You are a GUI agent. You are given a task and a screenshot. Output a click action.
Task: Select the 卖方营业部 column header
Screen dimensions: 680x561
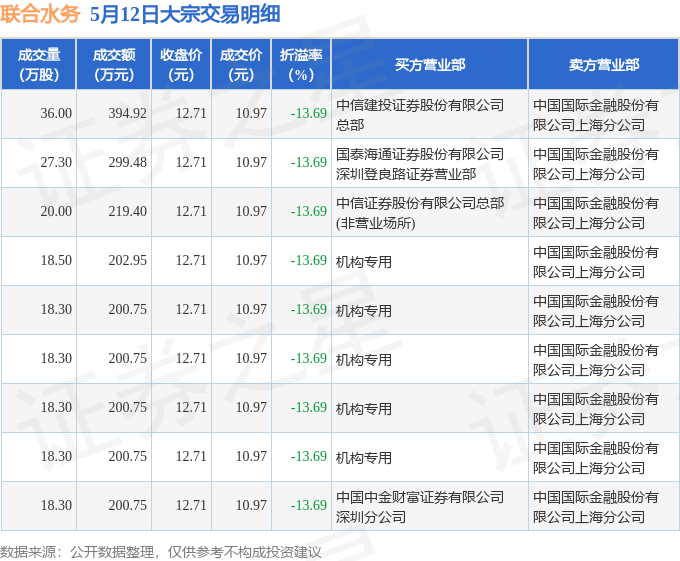click(604, 65)
